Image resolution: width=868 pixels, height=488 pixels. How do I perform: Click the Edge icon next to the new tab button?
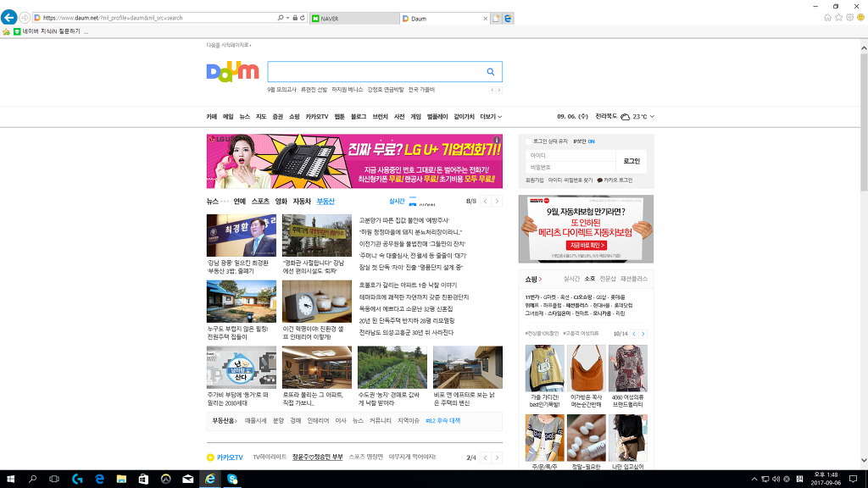coord(508,19)
